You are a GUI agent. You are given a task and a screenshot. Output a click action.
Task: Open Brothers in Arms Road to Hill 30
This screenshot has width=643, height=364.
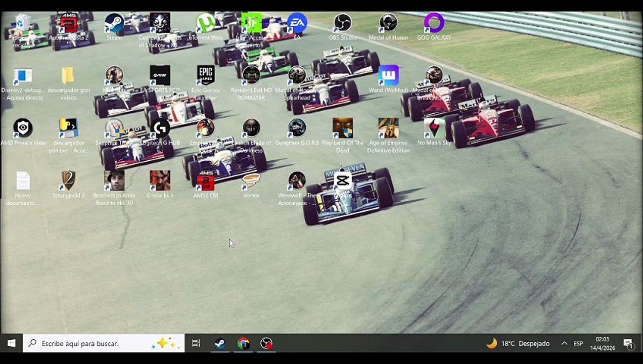(x=114, y=189)
